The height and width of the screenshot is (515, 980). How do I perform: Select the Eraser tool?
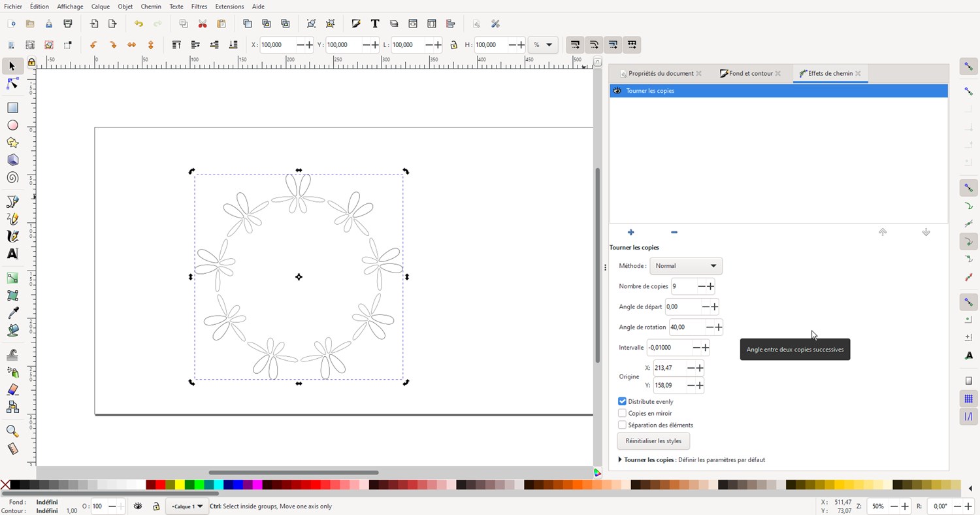12,390
